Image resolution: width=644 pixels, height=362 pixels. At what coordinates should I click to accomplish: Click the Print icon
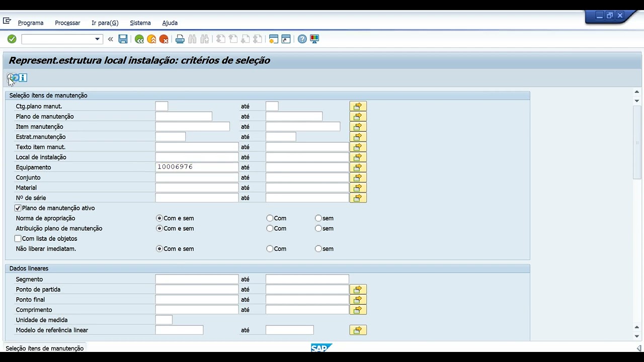click(180, 39)
